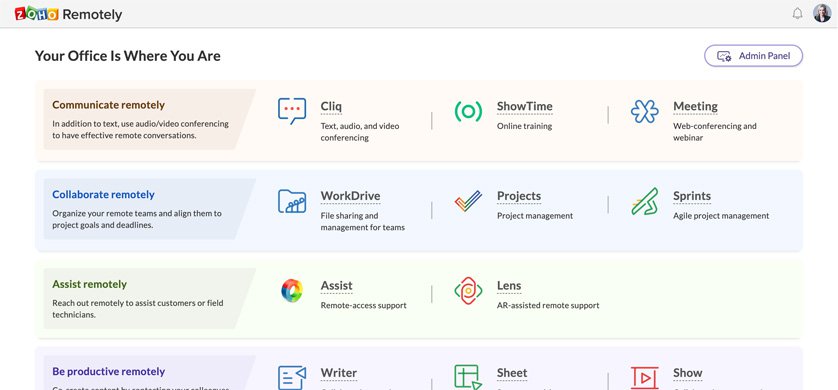Screen dimensions: 838x390
Task: Open the Assist colorful ring icon
Action: [292, 291]
